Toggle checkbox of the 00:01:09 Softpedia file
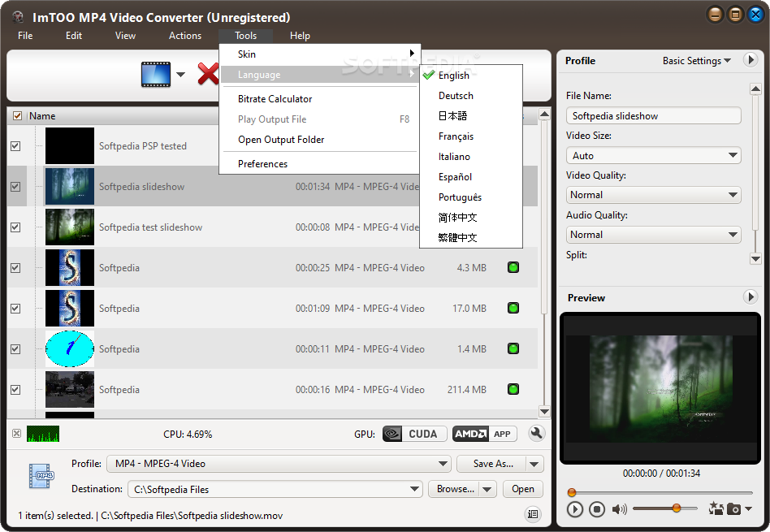This screenshot has width=770, height=532. click(15, 309)
